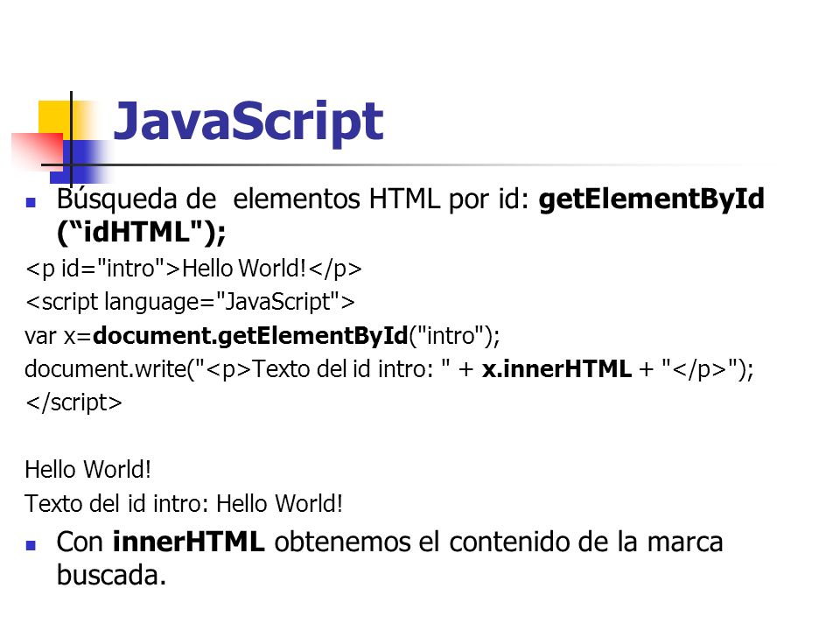Click the closing '</script>' tag line

tap(73, 402)
